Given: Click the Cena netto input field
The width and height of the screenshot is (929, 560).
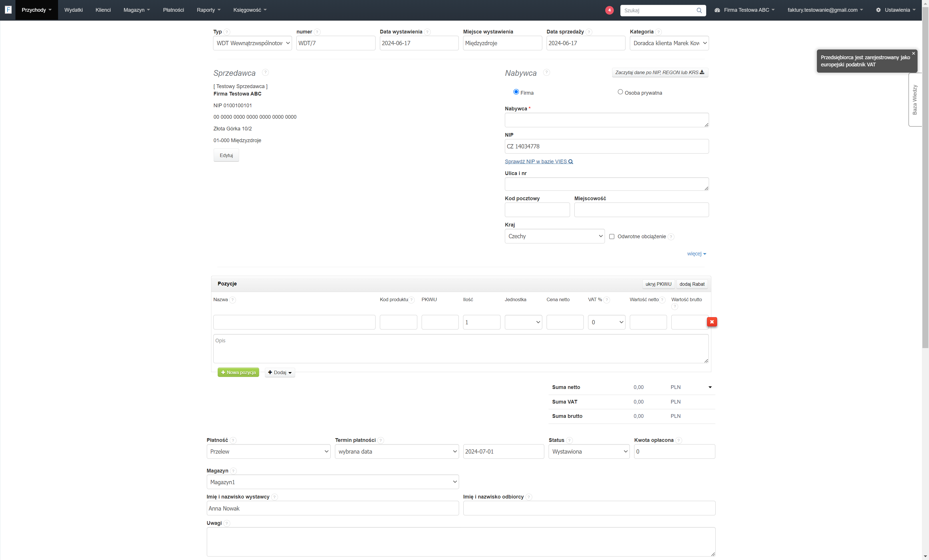Looking at the screenshot, I should tap(565, 322).
